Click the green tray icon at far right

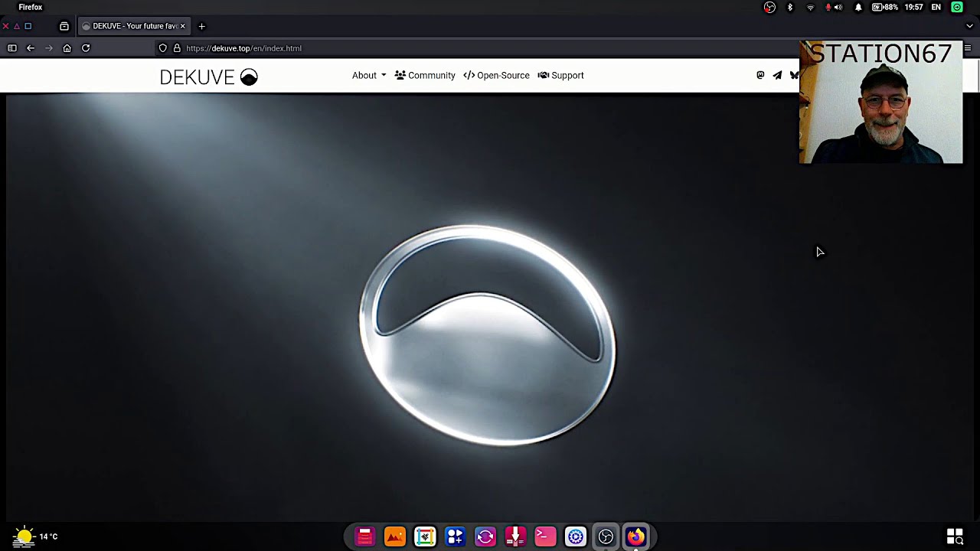[x=957, y=7]
